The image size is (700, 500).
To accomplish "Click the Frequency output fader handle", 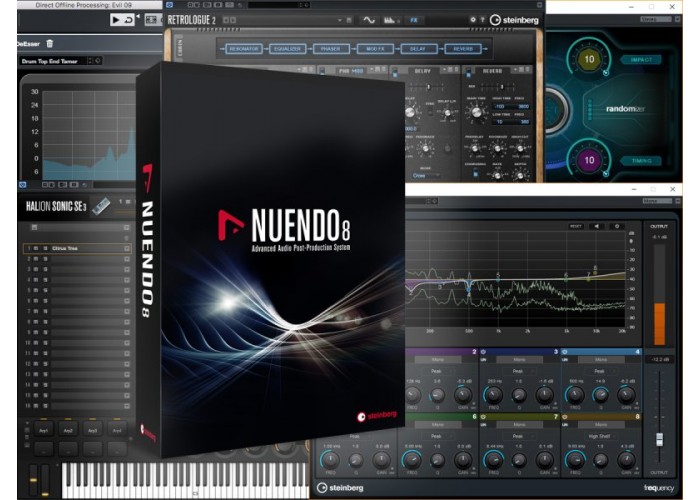I will (659, 439).
